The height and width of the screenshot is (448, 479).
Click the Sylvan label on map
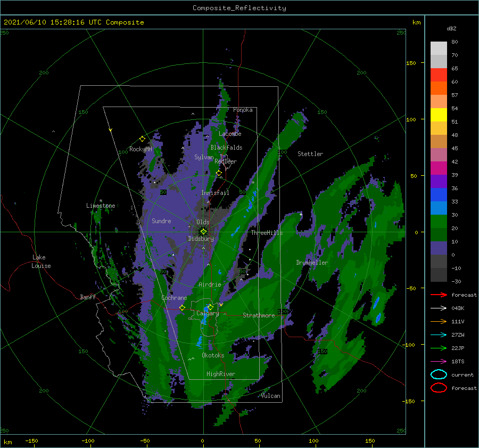click(204, 157)
